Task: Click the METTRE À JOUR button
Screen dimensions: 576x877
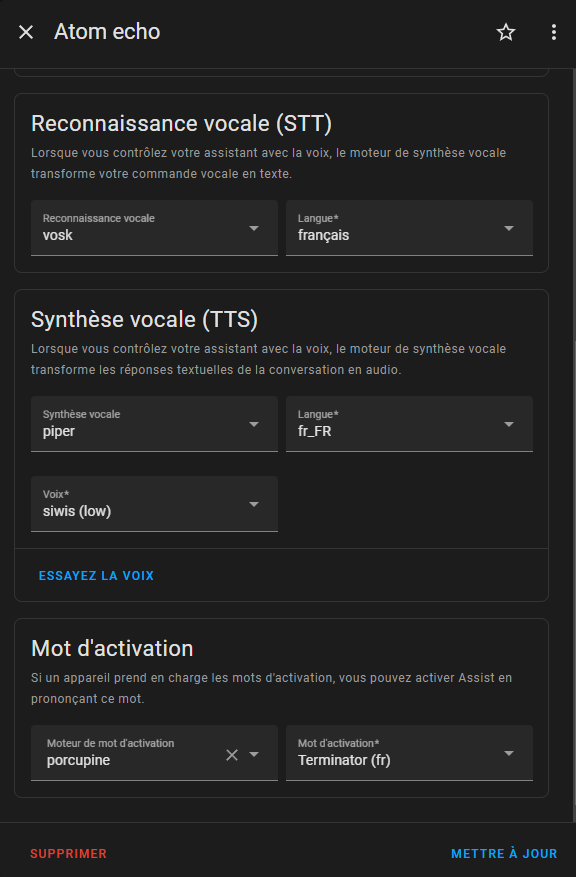Action: coord(504,854)
